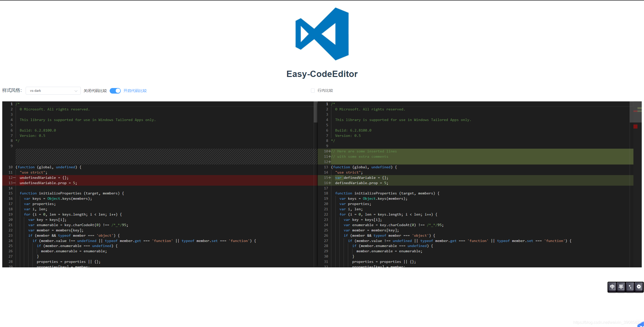Click left editor vertical scrollbar thumb
Viewport: 644px width, 327px height.
pyautogui.click(x=315, y=112)
